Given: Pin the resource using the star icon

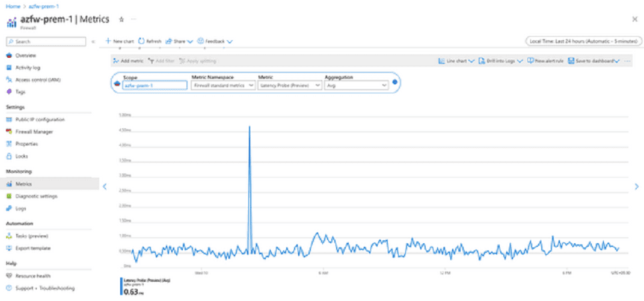Looking at the screenshot, I should pyautogui.click(x=121, y=19).
